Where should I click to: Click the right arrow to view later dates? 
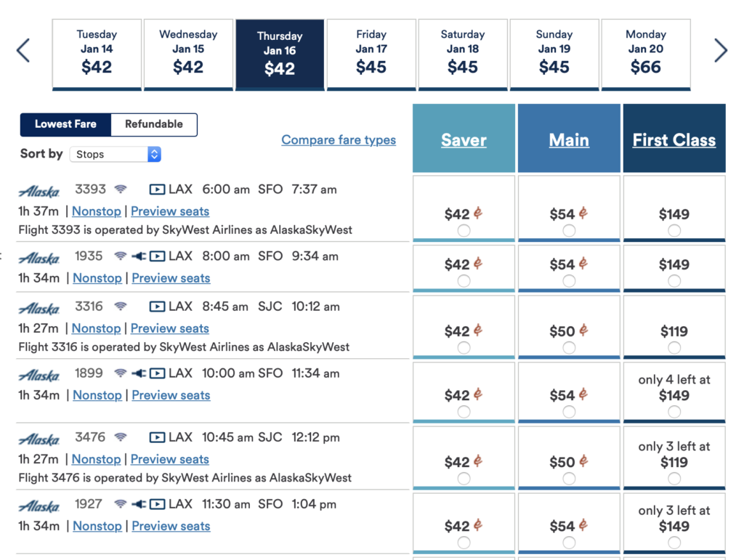721,50
